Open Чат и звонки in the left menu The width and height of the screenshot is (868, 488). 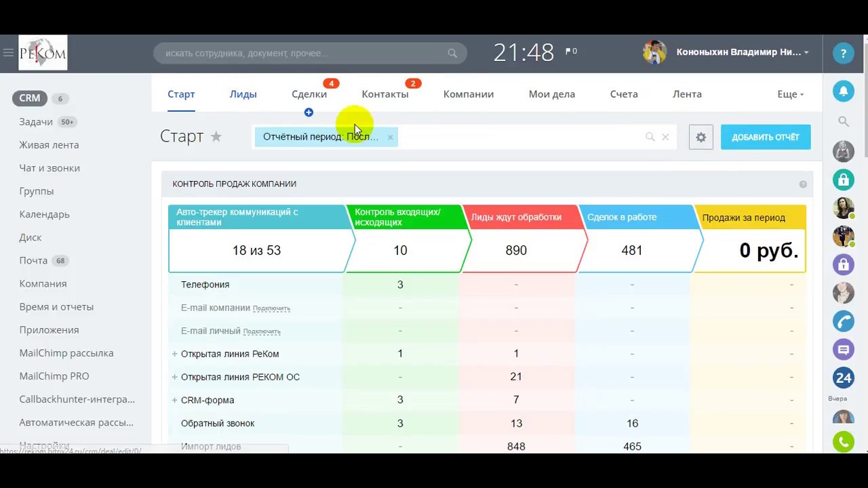[x=50, y=168]
